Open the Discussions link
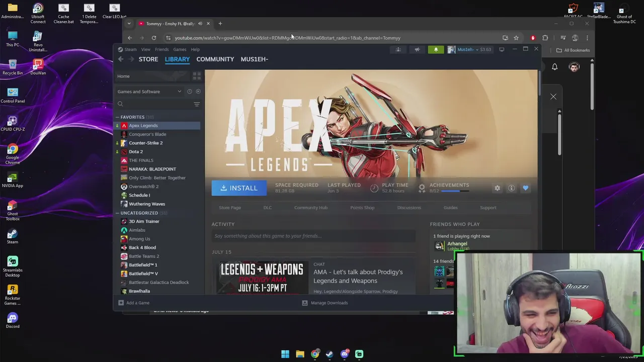 point(409,208)
